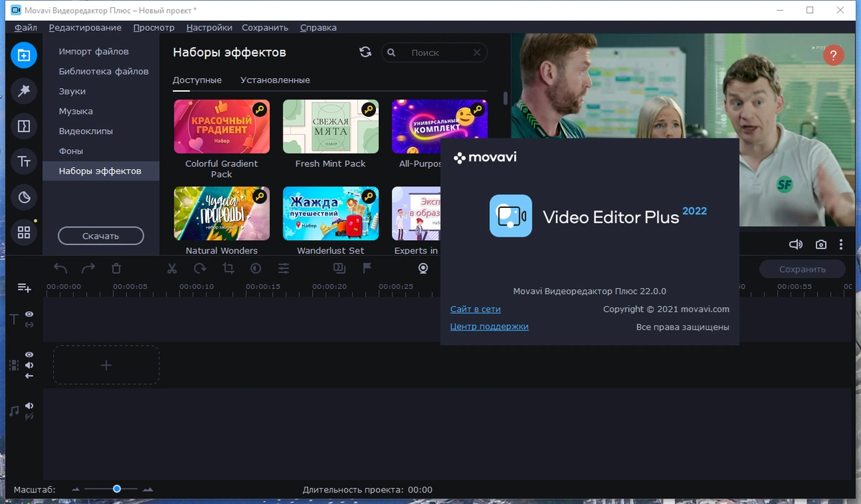Open the Сайт в сети link

476,309
